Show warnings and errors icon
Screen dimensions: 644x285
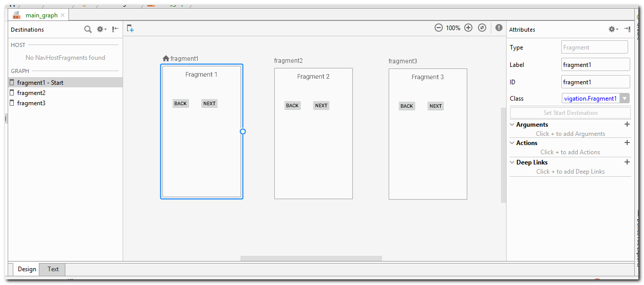pos(498,28)
